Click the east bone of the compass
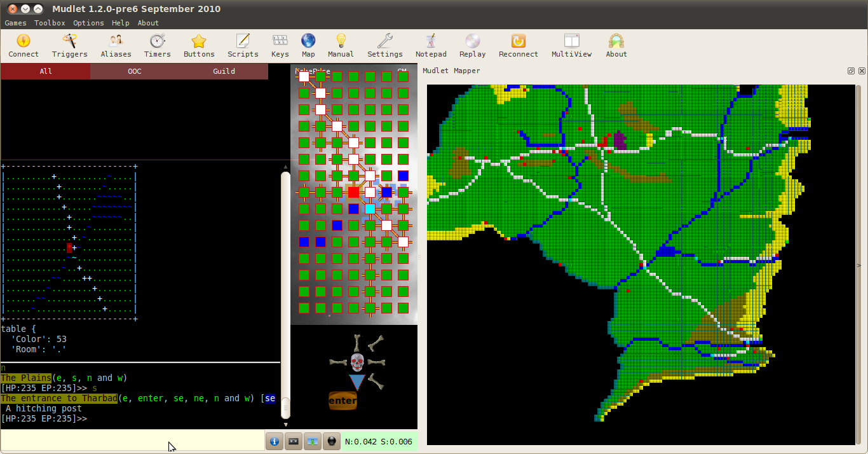 (x=376, y=362)
